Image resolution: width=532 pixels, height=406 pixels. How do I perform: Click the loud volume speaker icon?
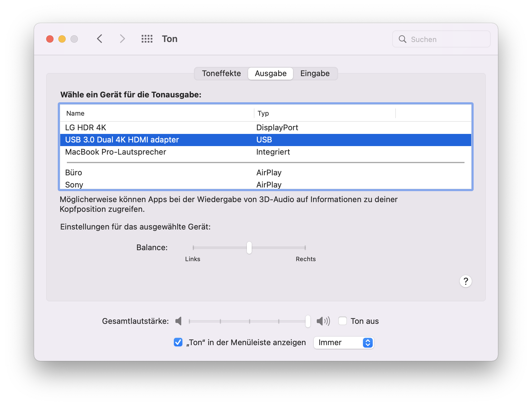click(x=323, y=321)
